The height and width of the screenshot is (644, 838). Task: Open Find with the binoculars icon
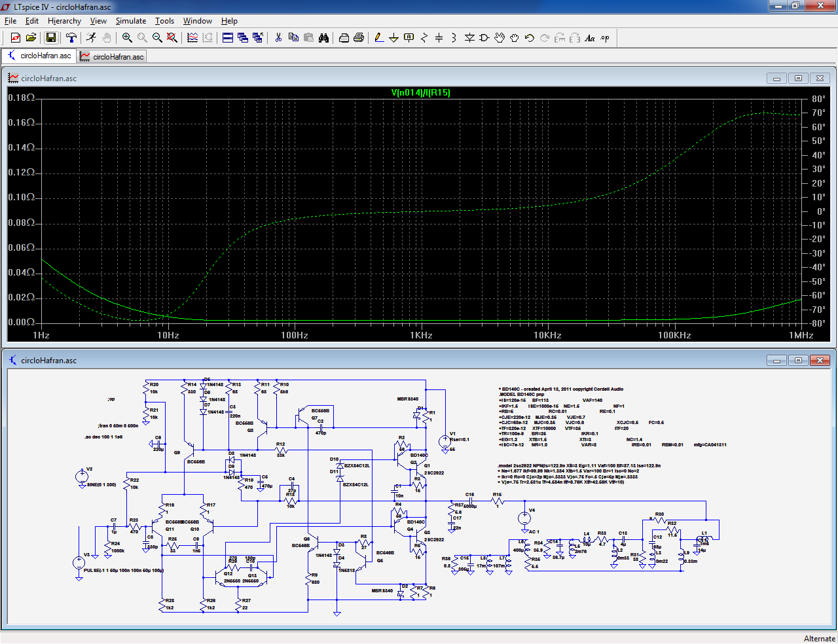(x=323, y=38)
